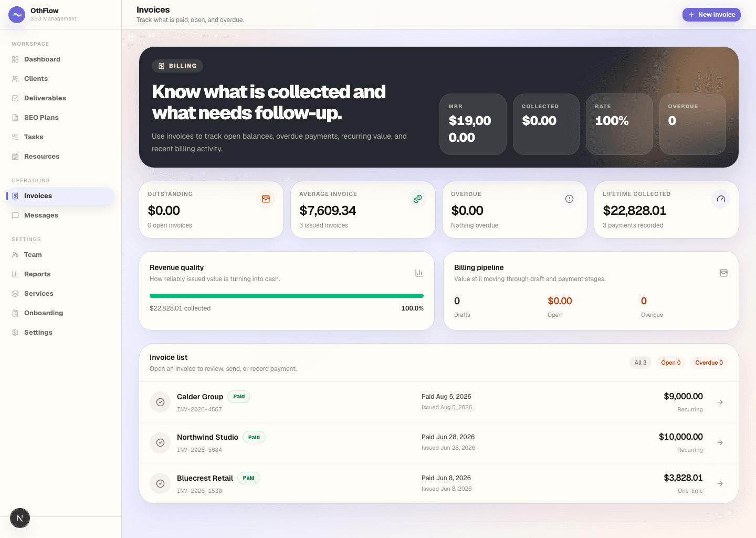Viewport: 756px width, 538px height.
Task: Filter invoice list by All 3
Action: tap(640, 363)
